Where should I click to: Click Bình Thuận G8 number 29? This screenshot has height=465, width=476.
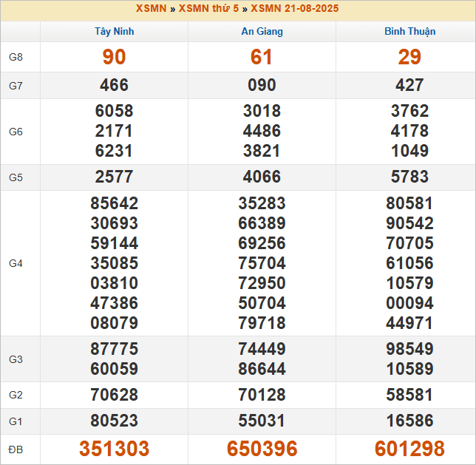(x=409, y=57)
